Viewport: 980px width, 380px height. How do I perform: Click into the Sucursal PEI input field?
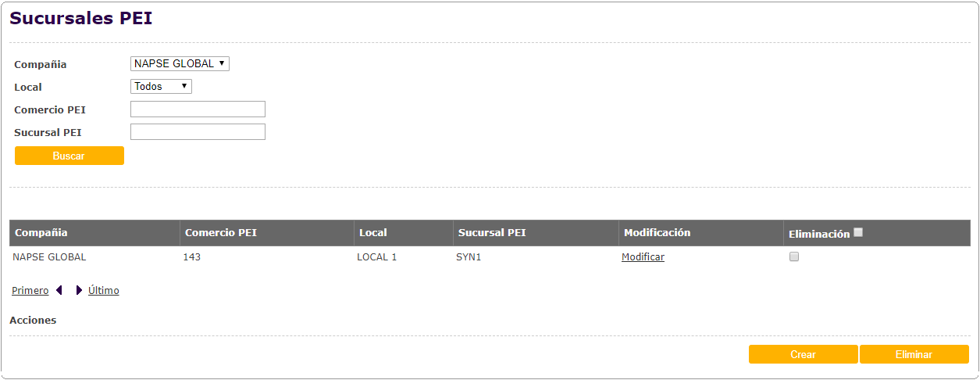click(198, 132)
